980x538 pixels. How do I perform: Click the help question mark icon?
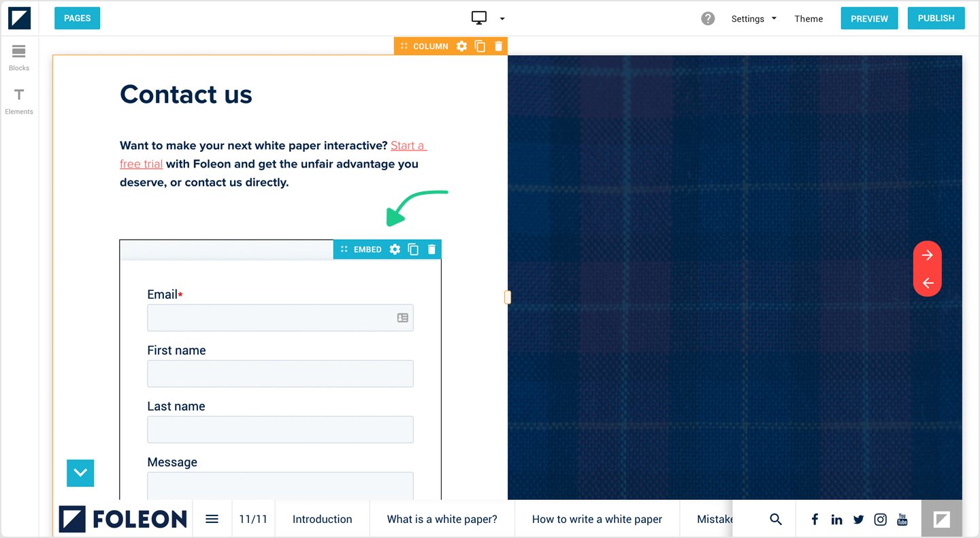[708, 18]
